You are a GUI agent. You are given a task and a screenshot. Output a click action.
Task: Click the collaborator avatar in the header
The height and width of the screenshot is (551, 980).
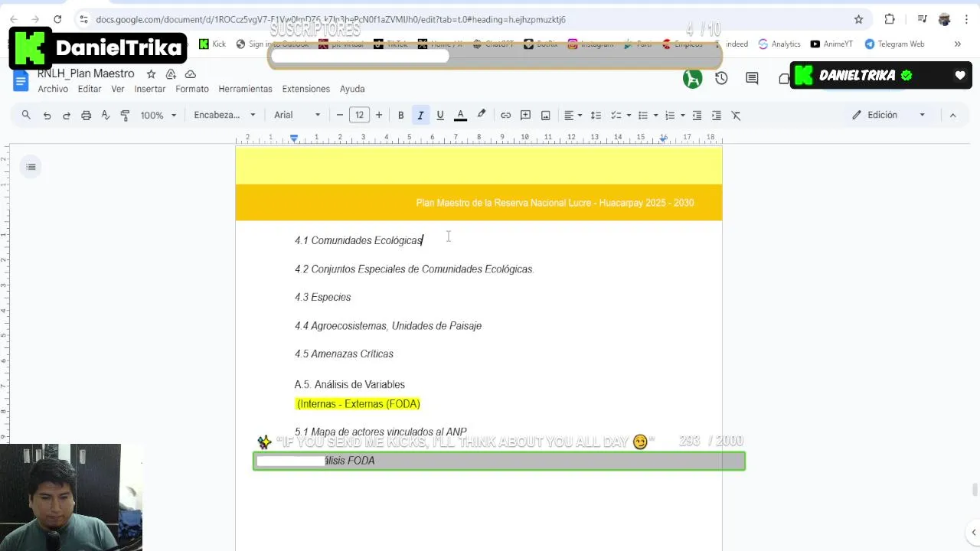click(692, 78)
